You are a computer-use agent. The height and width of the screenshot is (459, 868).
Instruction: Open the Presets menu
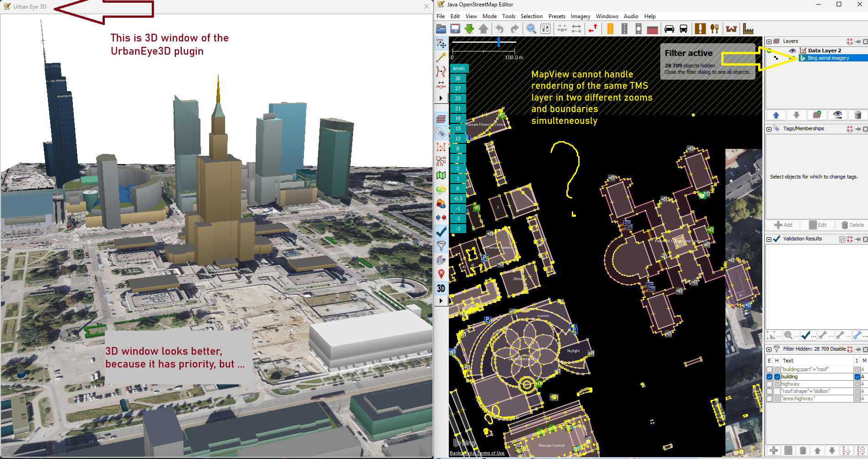pos(556,16)
